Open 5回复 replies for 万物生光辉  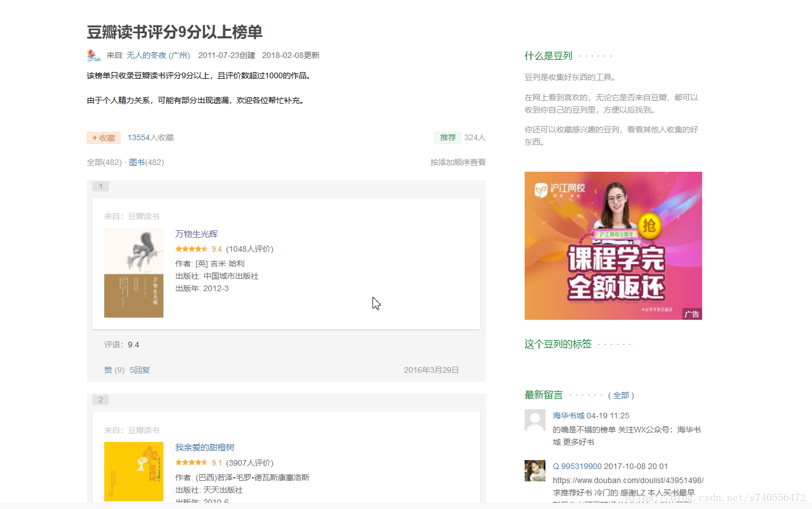(x=140, y=370)
